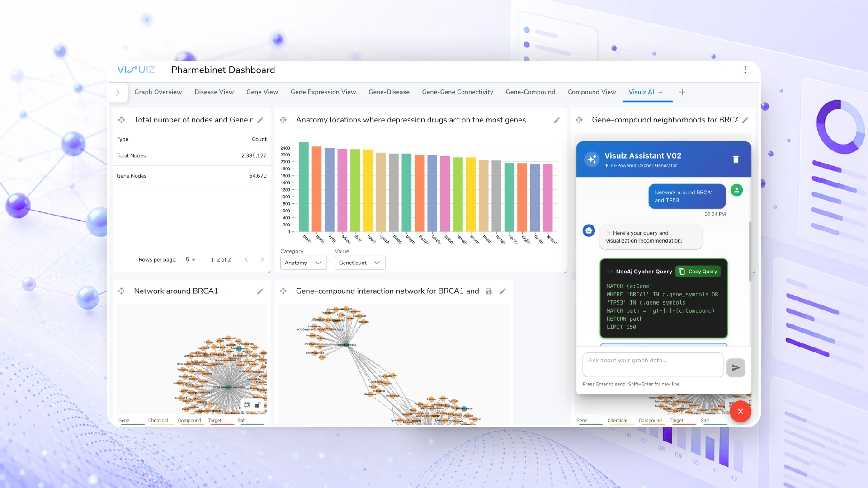This screenshot has width=868, height=488.
Task: Close the Visuiz Assistant with red X button
Action: point(741,411)
